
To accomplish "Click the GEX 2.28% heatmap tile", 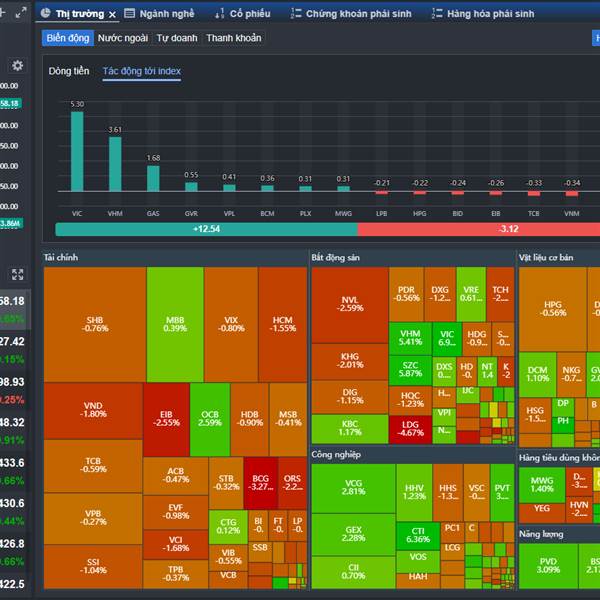I will click(x=353, y=534).
